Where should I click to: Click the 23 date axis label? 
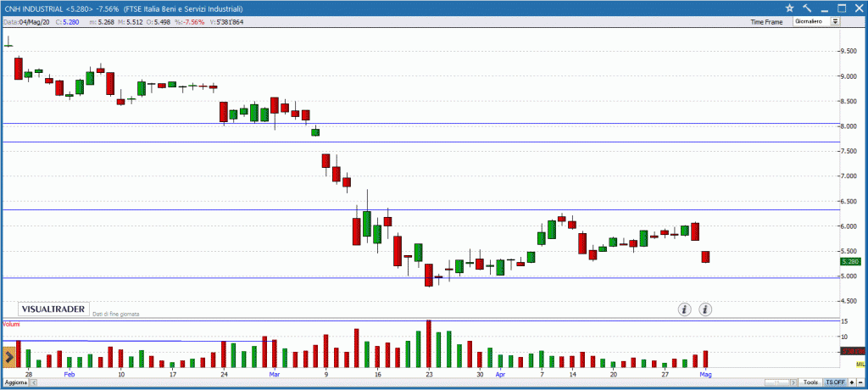click(x=429, y=375)
